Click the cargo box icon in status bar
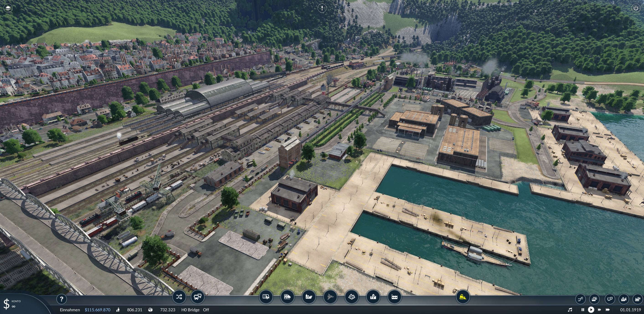644x314 pixels. pyautogui.click(x=150, y=310)
